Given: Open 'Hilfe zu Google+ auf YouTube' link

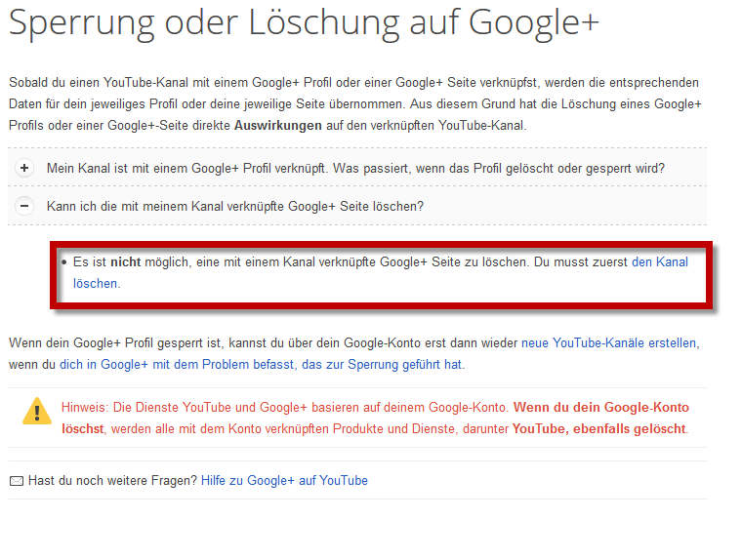Looking at the screenshot, I should click(x=284, y=481).
